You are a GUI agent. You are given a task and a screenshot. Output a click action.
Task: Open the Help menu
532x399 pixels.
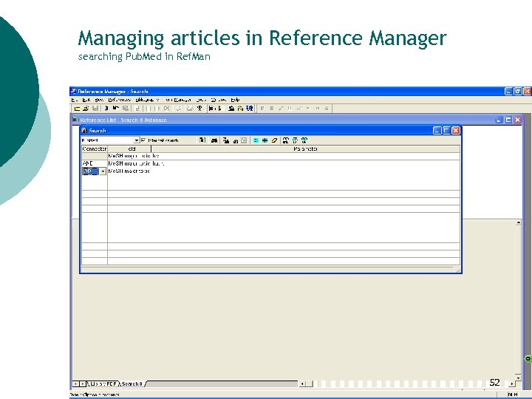coord(236,100)
